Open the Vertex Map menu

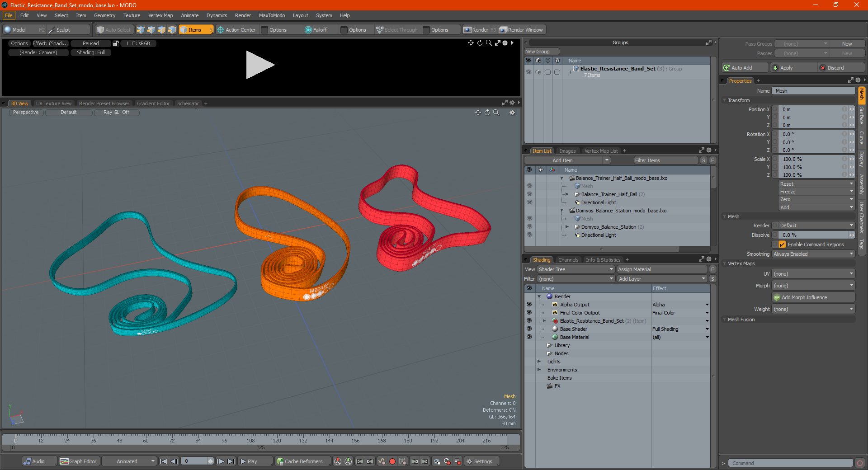[160, 15]
